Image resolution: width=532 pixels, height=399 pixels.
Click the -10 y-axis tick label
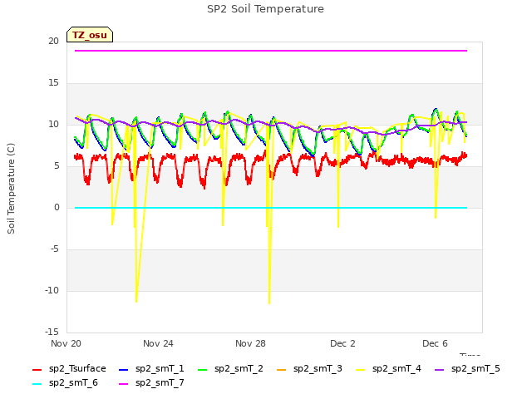point(52,291)
